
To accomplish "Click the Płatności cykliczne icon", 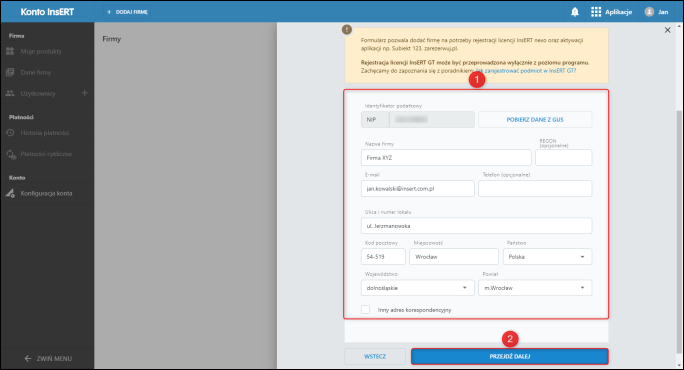I will click(10, 154).
